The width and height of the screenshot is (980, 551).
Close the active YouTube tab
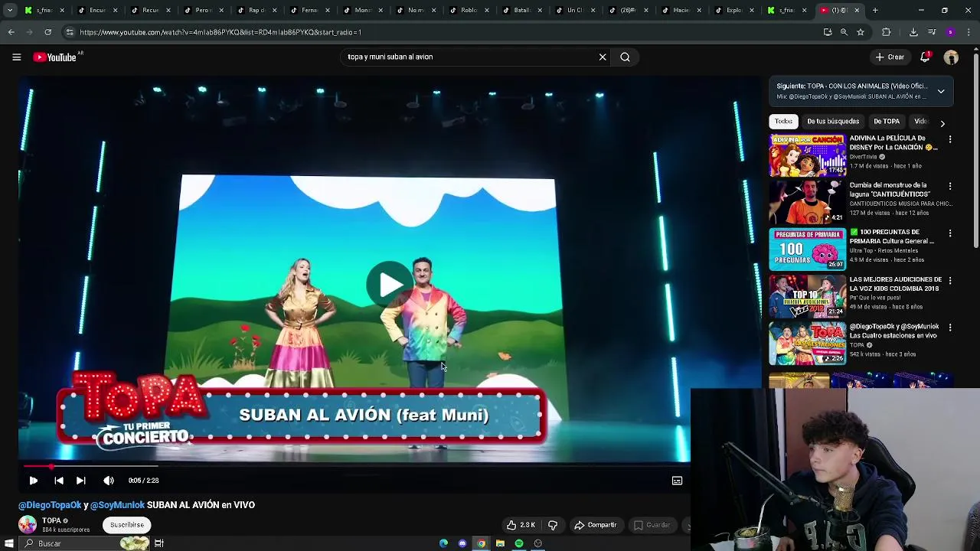click(x=857, y=10)
